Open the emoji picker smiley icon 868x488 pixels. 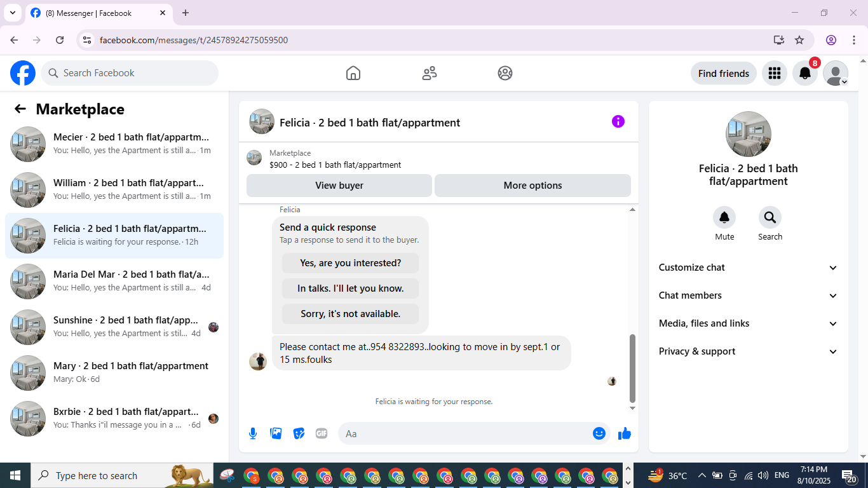[599, 433]
